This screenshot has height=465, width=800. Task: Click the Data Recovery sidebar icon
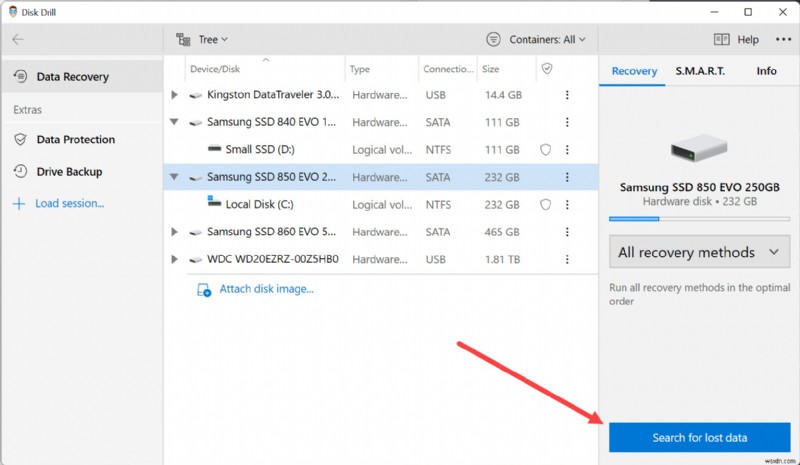pyautogui.click(x=20, y=77)
